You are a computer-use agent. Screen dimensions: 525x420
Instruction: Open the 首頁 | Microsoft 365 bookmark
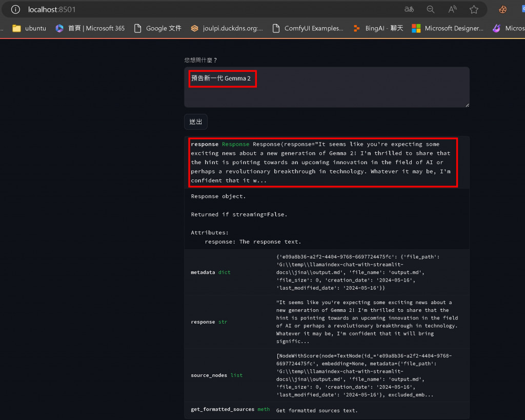(90, 29)
